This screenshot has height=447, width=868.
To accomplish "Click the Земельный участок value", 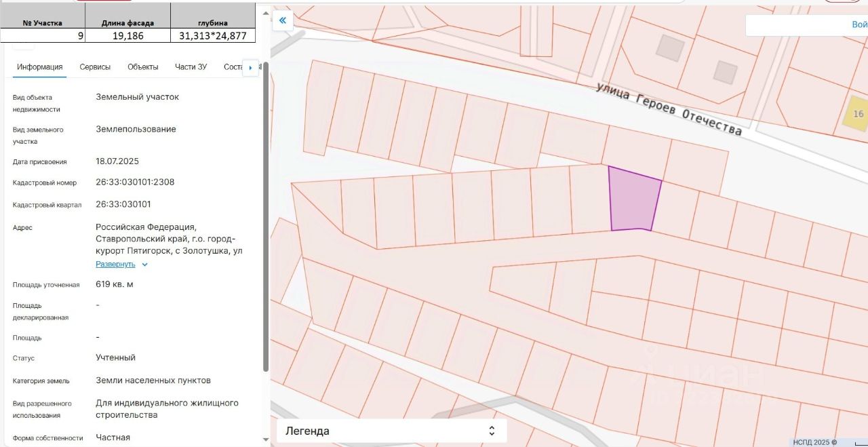I will [x=138, y=97].
